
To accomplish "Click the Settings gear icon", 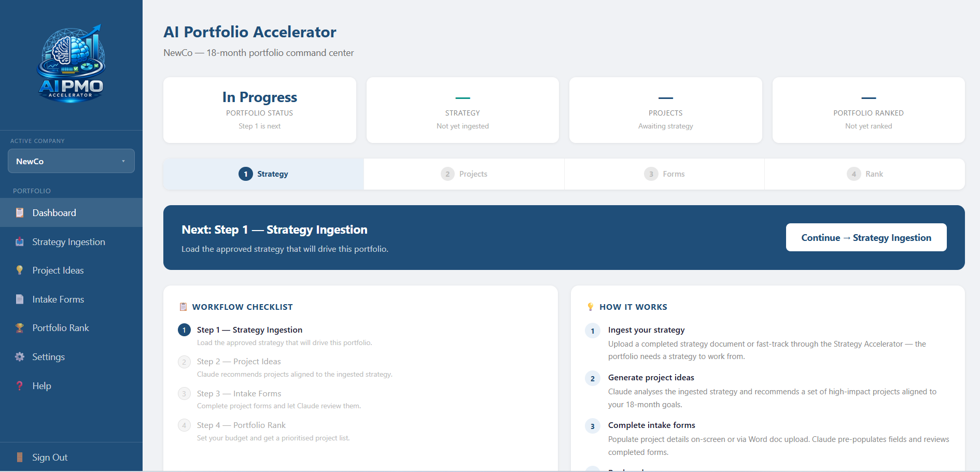I will (19, 356).
